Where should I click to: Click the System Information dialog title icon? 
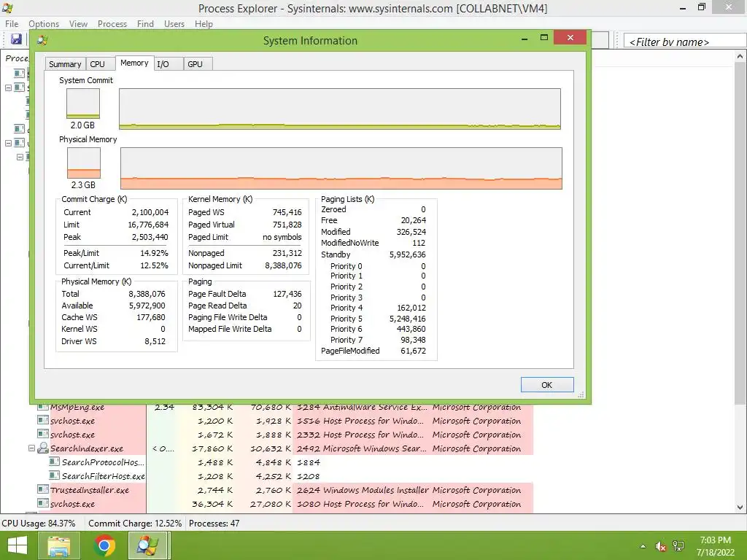(x=42, y=41)
